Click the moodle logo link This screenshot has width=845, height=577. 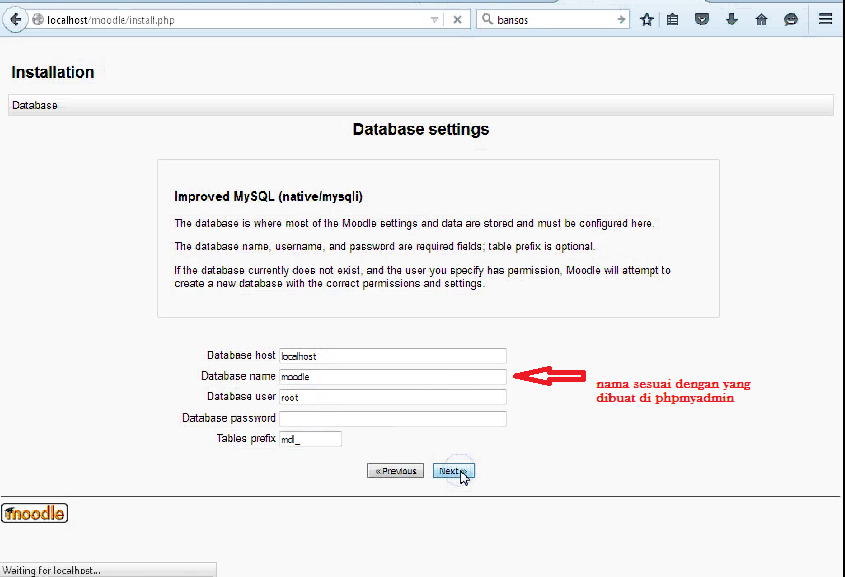pyautogui.click(x=34, y=512)
